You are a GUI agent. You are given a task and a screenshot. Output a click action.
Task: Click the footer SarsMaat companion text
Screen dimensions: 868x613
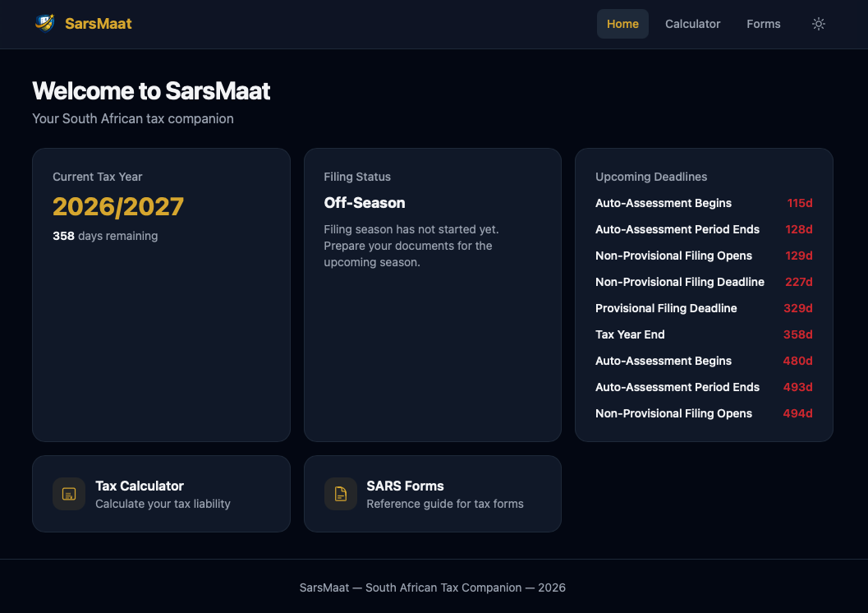click(433, 588)
